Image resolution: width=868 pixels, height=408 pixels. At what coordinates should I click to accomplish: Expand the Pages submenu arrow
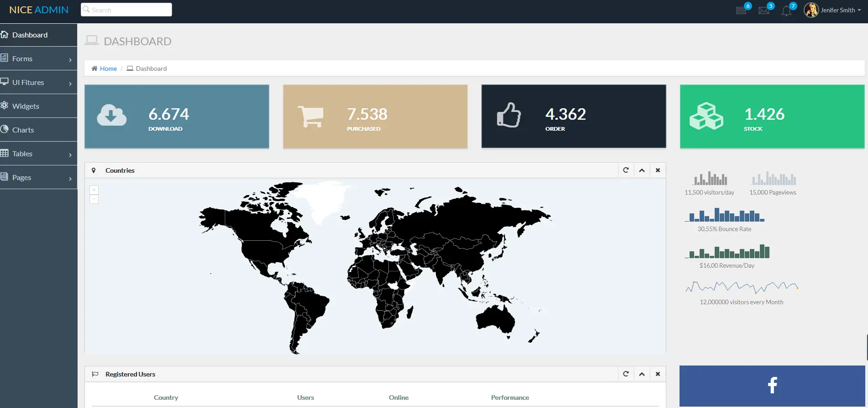70,179
